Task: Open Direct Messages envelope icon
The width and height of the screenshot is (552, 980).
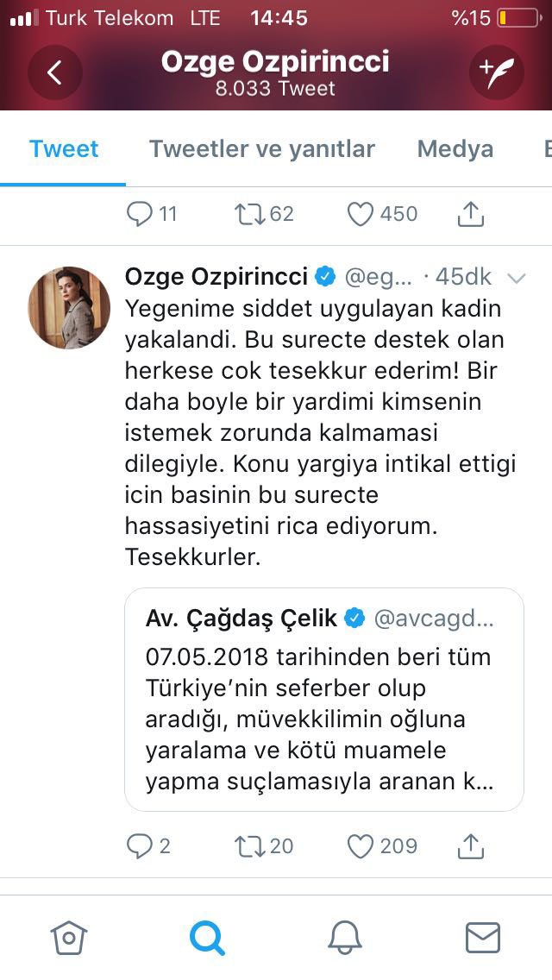Action: (485, 938)
